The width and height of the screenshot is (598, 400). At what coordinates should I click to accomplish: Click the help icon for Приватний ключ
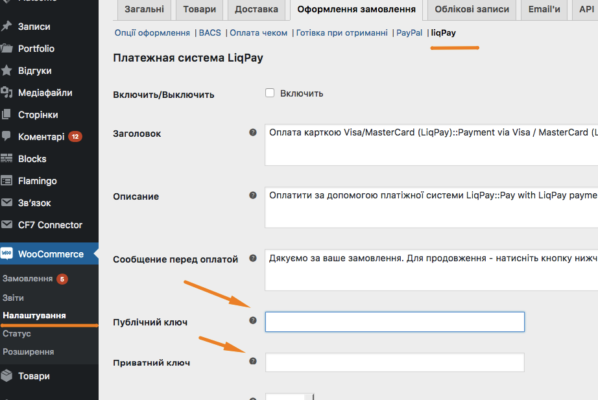coord(252,361)
